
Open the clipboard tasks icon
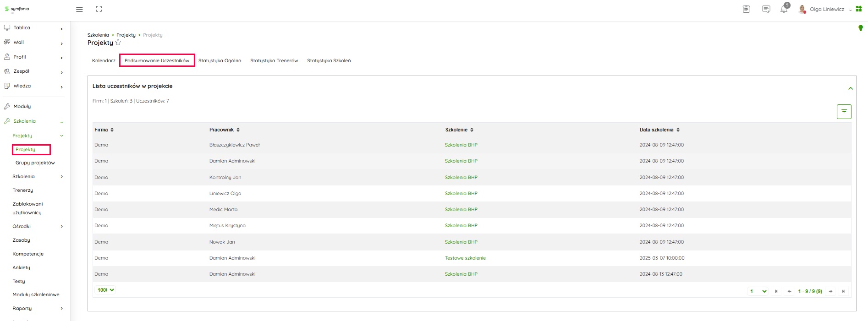pos(746,9)
